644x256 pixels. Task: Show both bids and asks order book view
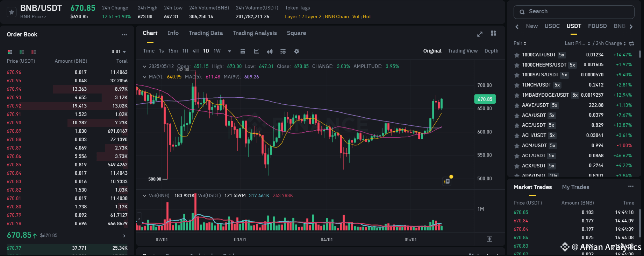(10, 52)
